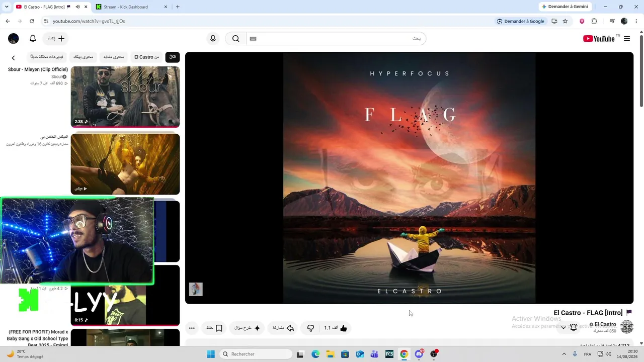Reload the YouTube page
The height and width of the screenshot is (362, 644).
click(32, 21)
